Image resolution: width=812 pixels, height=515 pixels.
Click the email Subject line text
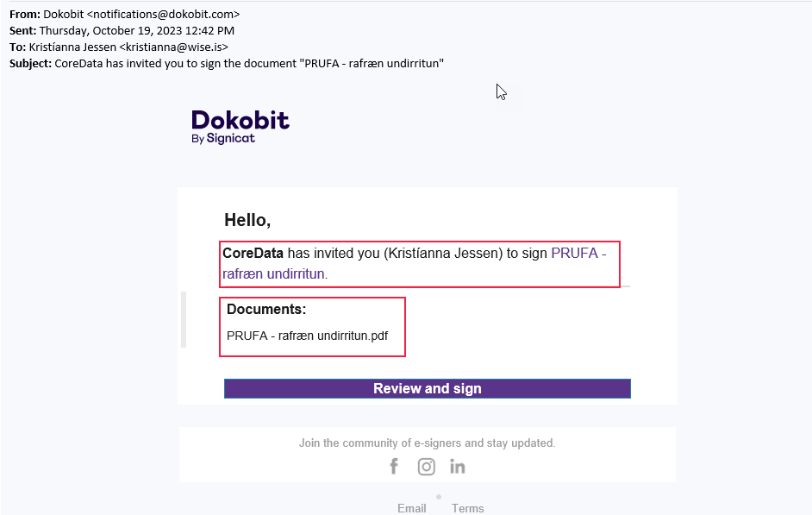point(249,64)
